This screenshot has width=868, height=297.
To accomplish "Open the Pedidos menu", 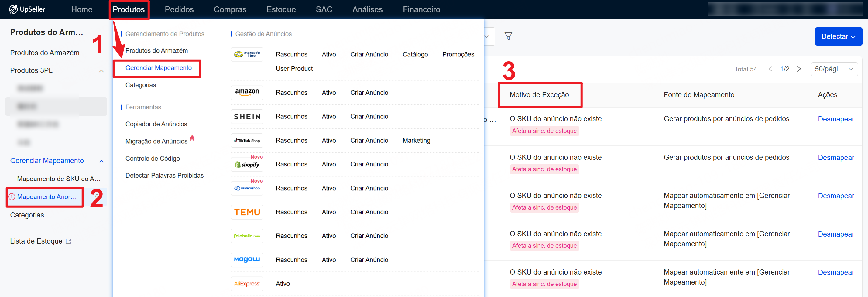I will [x=179, y=9].
